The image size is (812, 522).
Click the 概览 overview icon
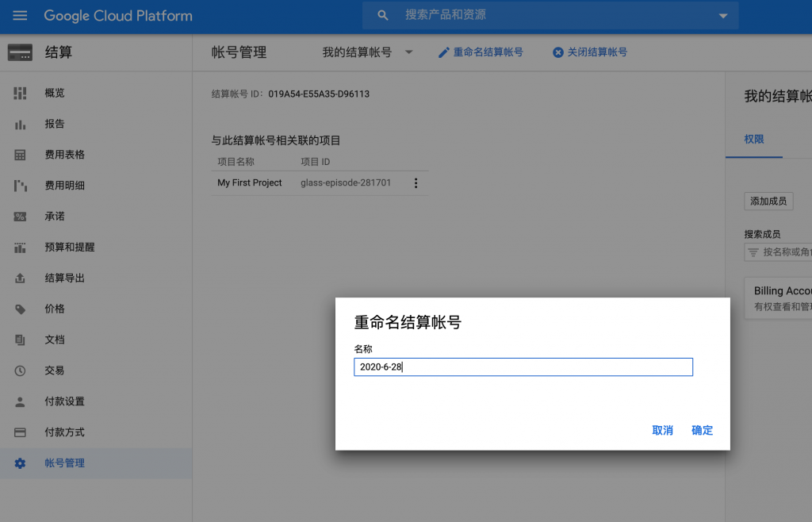(x=20, y=94)
